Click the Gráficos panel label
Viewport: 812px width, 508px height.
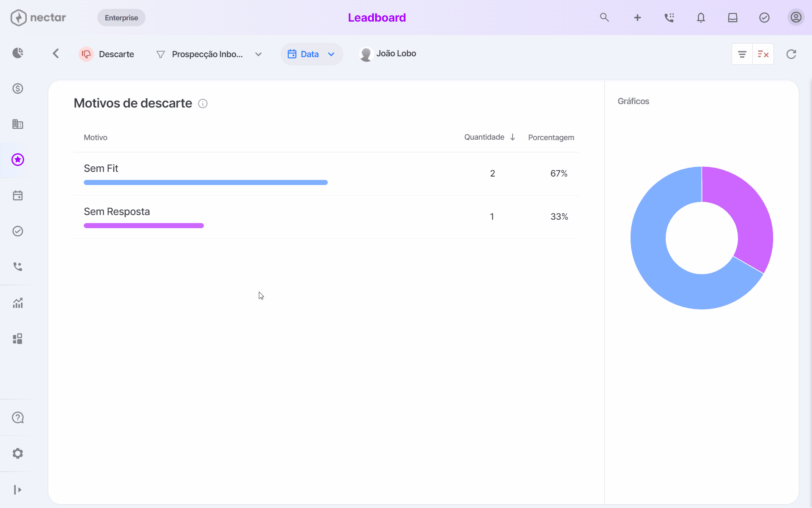[x=633, y=101]
